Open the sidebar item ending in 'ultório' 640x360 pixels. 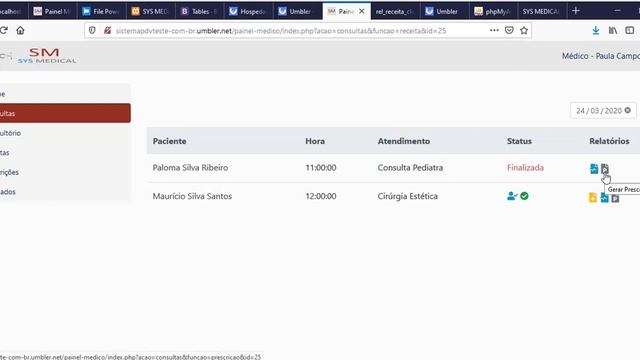click(65, 133)
